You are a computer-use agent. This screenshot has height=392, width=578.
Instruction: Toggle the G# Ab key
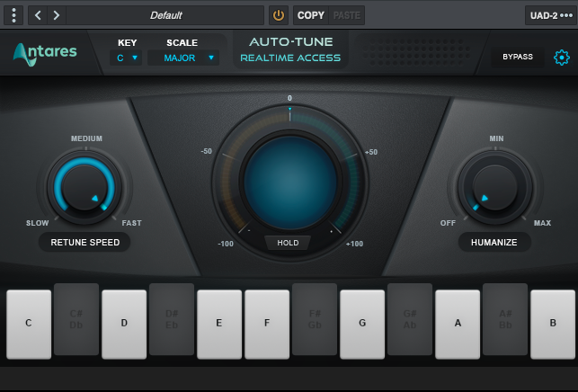click(x=410, y=319)
